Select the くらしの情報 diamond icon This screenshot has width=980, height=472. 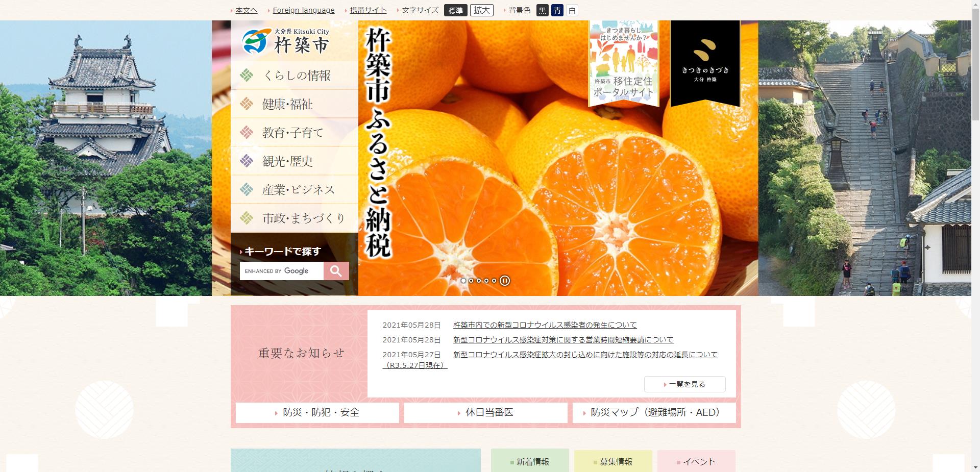(x=247, y=76)
